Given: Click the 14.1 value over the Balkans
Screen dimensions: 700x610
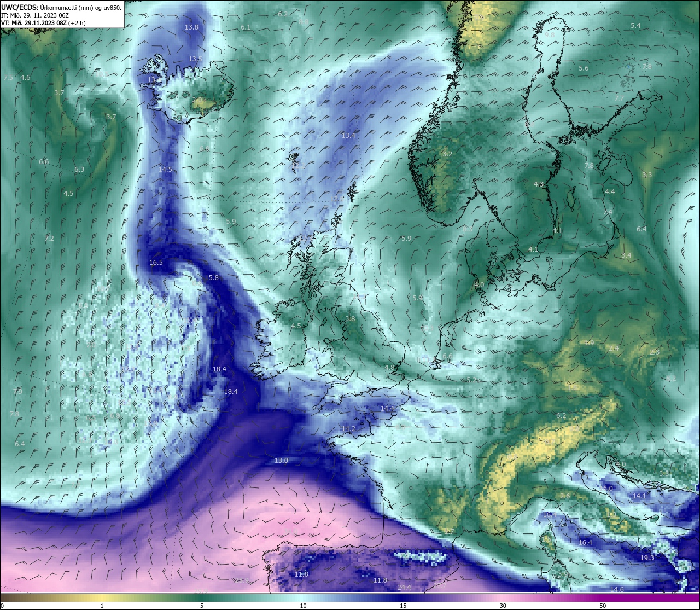Looking at the screenshot, I should (639, 496).
